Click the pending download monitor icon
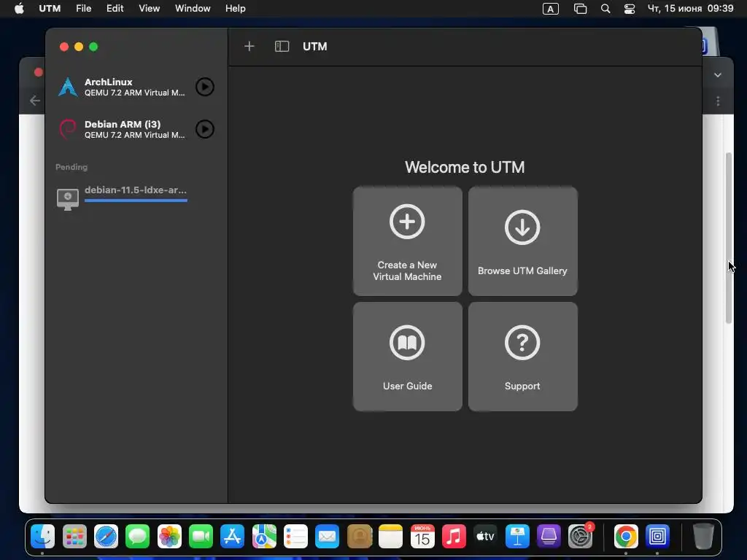747x560 pixels. point(68,199)
